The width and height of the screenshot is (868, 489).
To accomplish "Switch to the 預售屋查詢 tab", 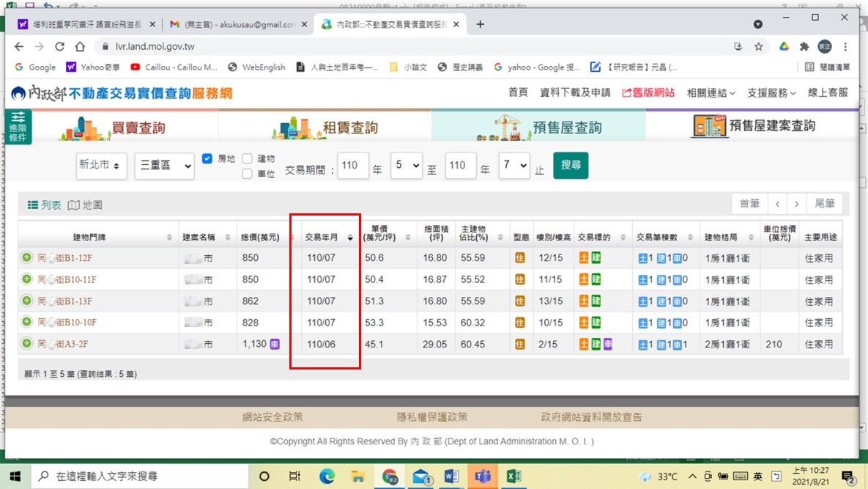I will tap(538, 128).
